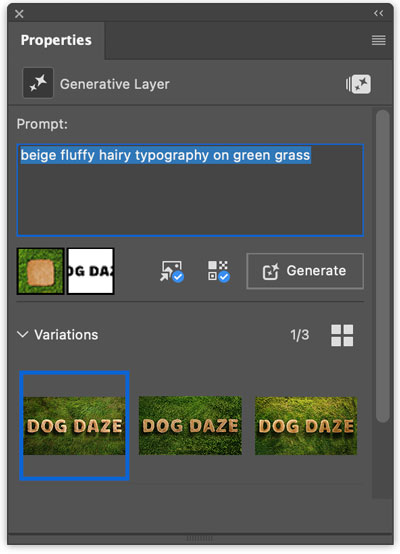Click the 1/3 variations counter
400x554 pixels.
[x=300, y=335]
